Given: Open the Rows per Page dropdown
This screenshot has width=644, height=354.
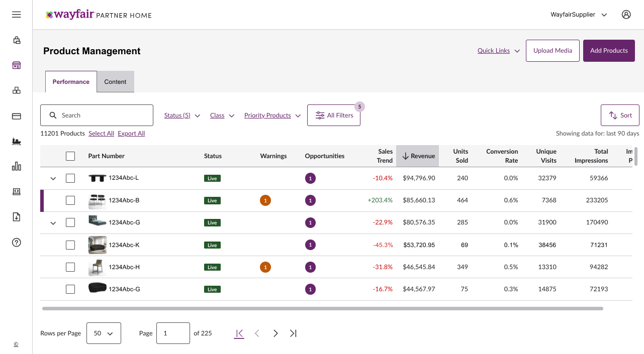Looking at the screenshot, I should point(104,333).
